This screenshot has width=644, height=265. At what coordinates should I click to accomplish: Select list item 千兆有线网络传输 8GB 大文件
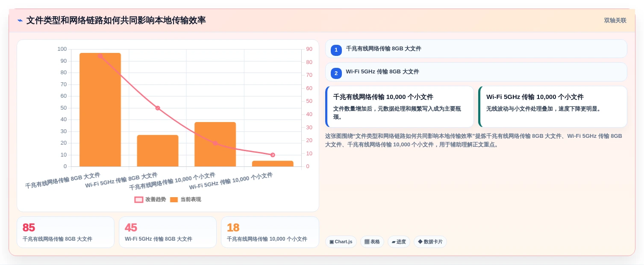(x=476, y=49)
